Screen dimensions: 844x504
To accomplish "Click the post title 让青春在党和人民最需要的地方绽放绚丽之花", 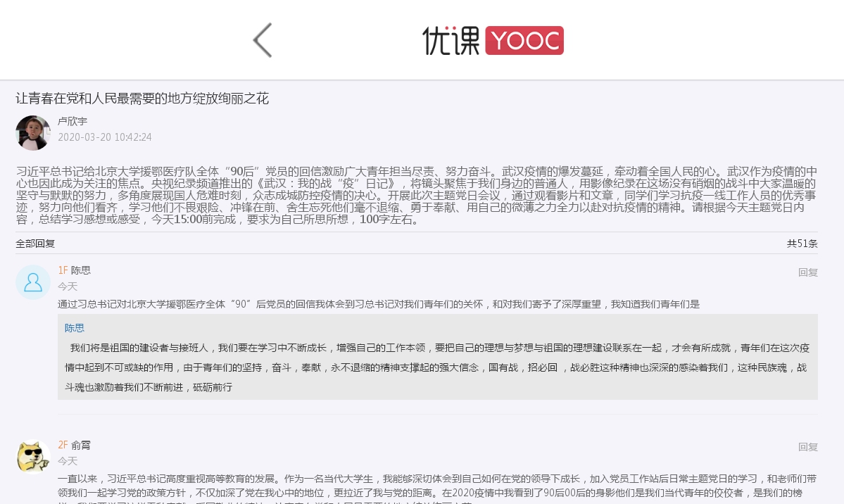I will coord(144,99).
